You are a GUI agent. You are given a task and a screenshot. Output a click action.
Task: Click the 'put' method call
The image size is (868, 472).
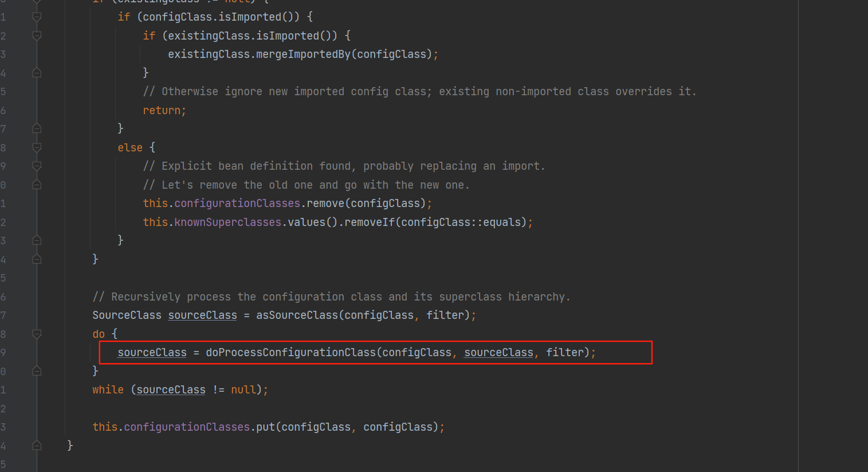tap(265, 427)
